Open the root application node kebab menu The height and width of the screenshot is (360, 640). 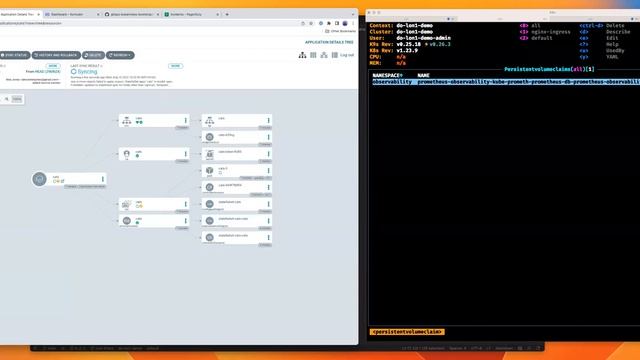tap(102, 179)
